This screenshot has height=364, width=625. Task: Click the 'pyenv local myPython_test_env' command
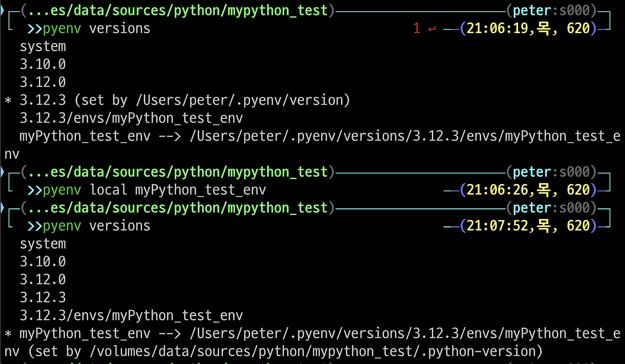[x=154, y=190]
